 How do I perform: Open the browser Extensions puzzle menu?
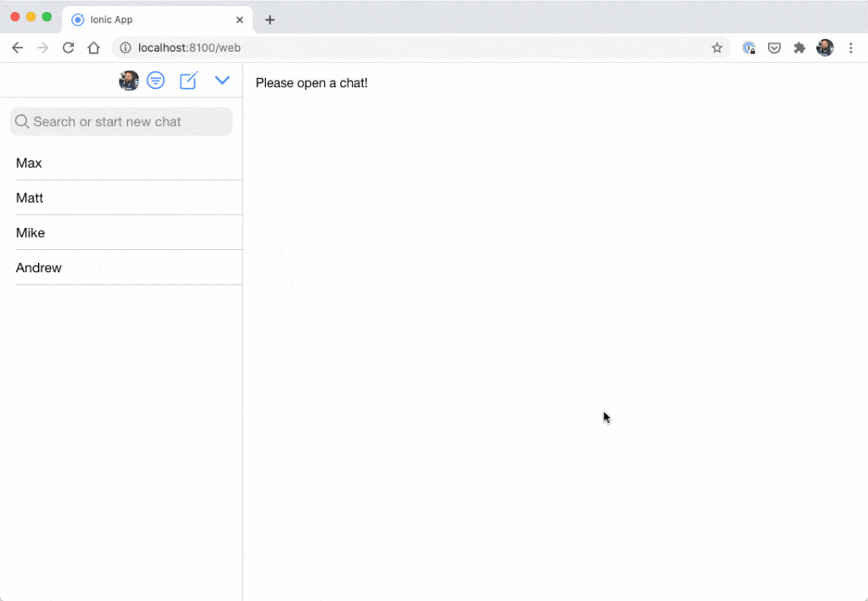point(799,48)
